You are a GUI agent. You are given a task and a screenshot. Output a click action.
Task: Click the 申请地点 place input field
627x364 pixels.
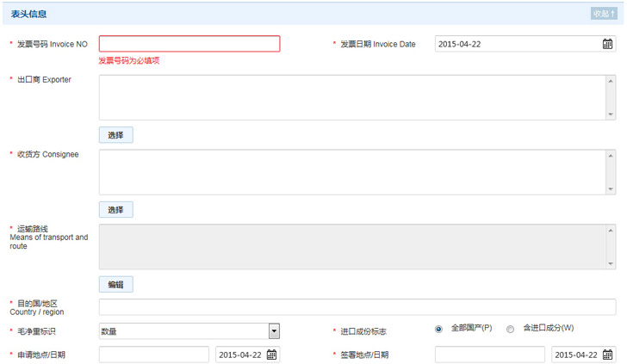tap(154, 355)
